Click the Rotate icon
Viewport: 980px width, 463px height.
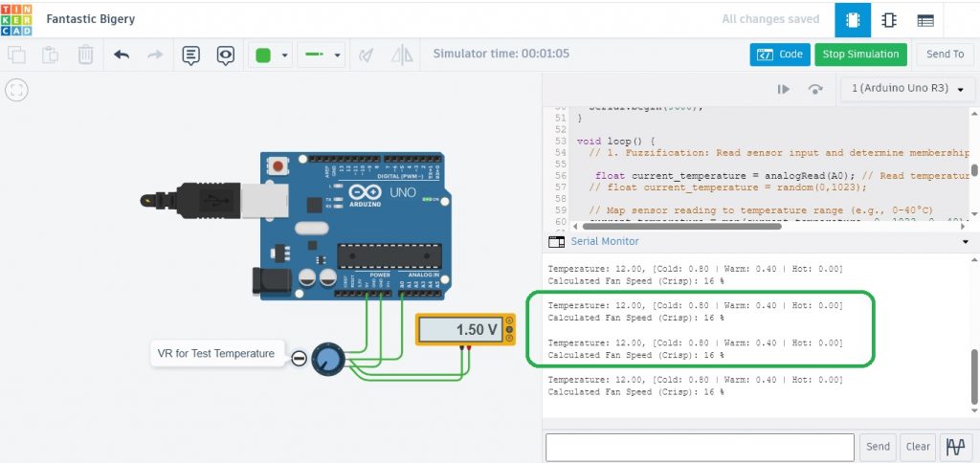click(x=367, y=55)
